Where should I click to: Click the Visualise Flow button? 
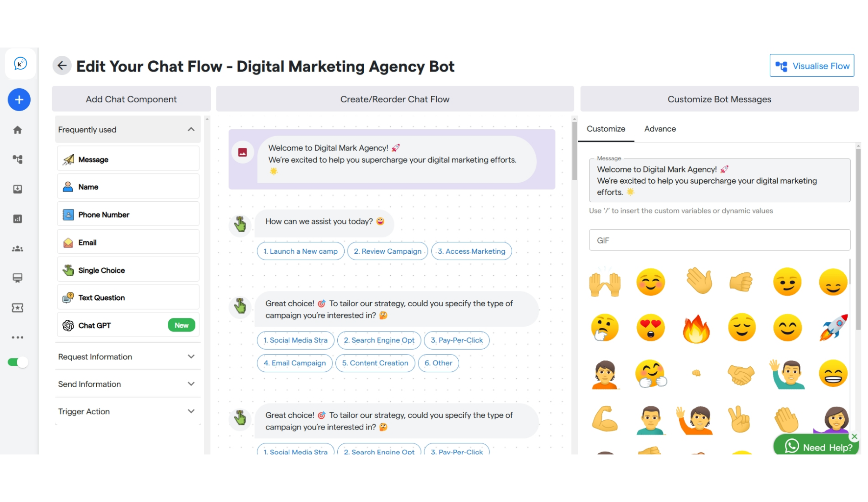point(812,66)
